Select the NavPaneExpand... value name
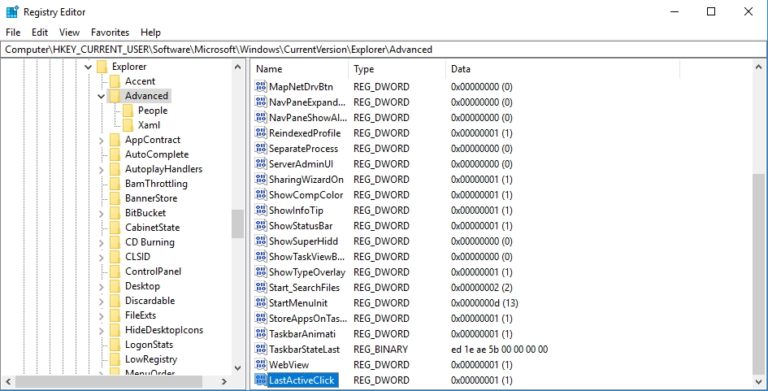Image resolution: width=768 pixels, height=391 pixels. (307, 102)
